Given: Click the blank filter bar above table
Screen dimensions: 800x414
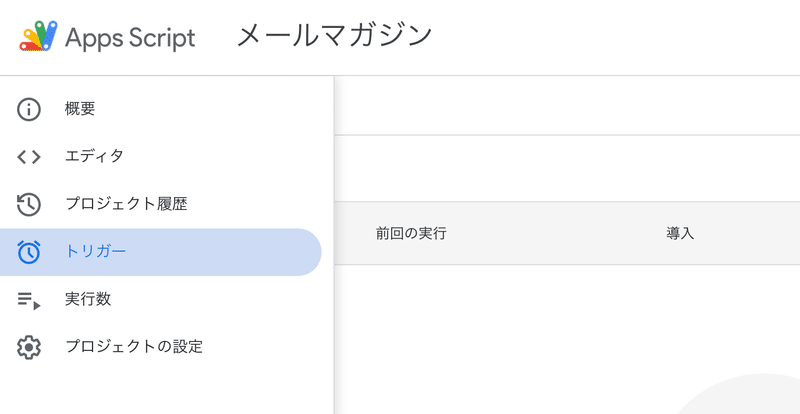Looking at the screenshot, I should click(567, 168).
